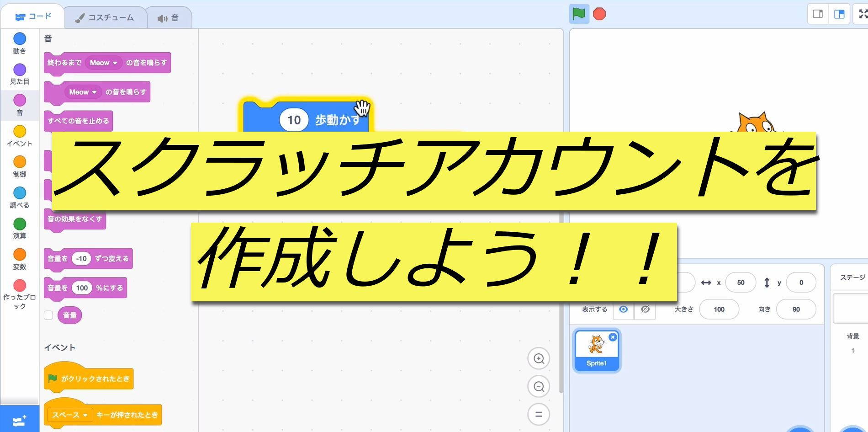Click the -10 value in 音量を block
This screenshot has width=868, height=432.
coord(81,258)
